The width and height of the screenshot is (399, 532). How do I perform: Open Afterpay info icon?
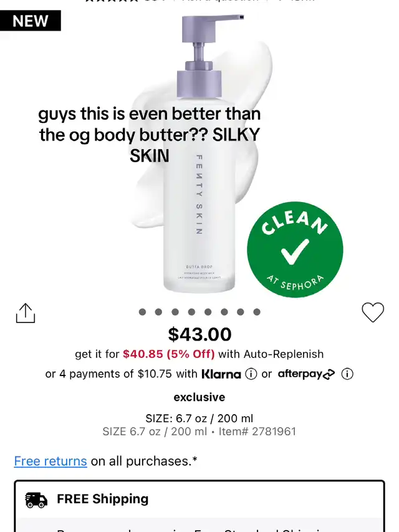pyautogui.click(x=347, y=374)
